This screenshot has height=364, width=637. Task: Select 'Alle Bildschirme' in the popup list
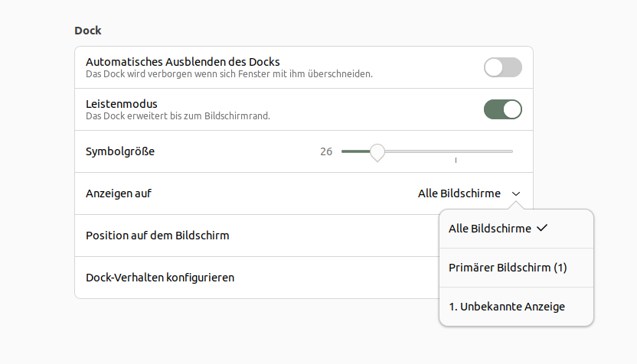point(490,229)
